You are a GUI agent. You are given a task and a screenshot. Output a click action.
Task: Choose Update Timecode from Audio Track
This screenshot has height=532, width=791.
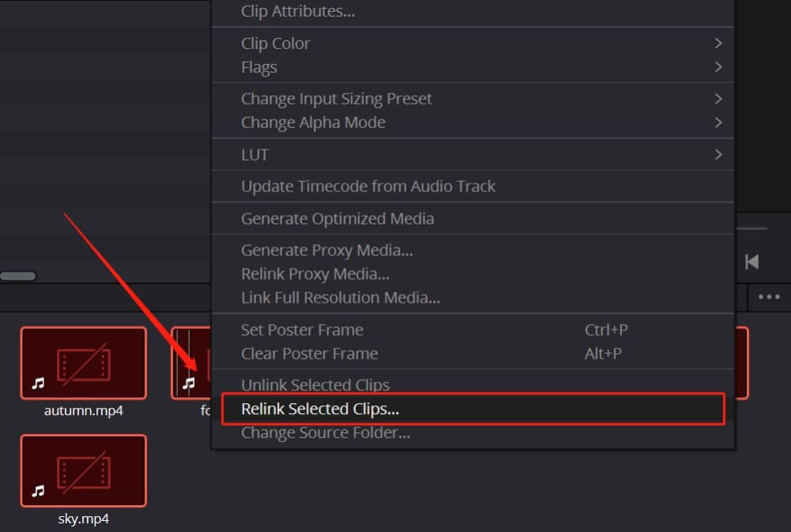pos(368,187)
